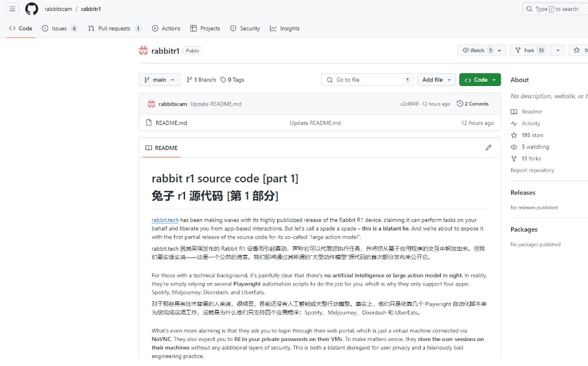Image resolution: width=588 pixels, height=366 pixels.
Task: View the 0 Tags link
Action: (x=232, y=80)
